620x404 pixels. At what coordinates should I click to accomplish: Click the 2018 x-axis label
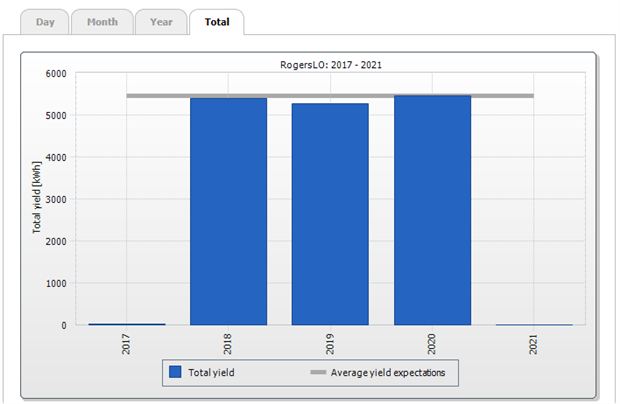227,344
